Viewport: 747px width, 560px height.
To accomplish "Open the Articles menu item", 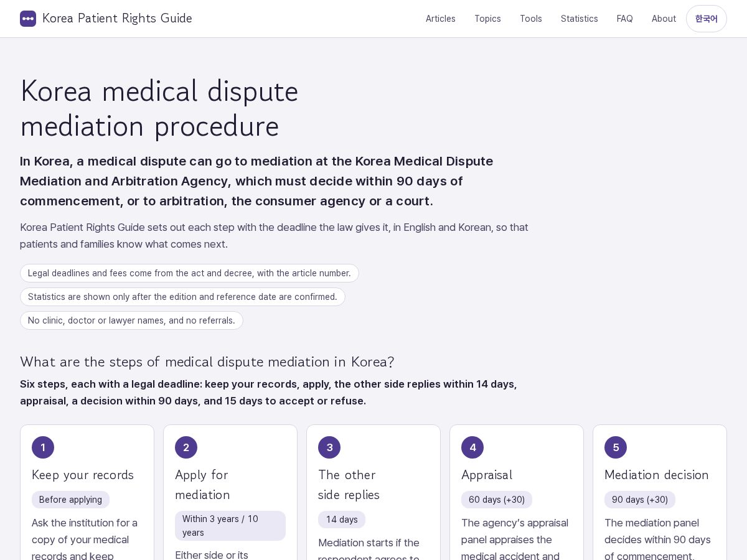I will pos(441,19).
